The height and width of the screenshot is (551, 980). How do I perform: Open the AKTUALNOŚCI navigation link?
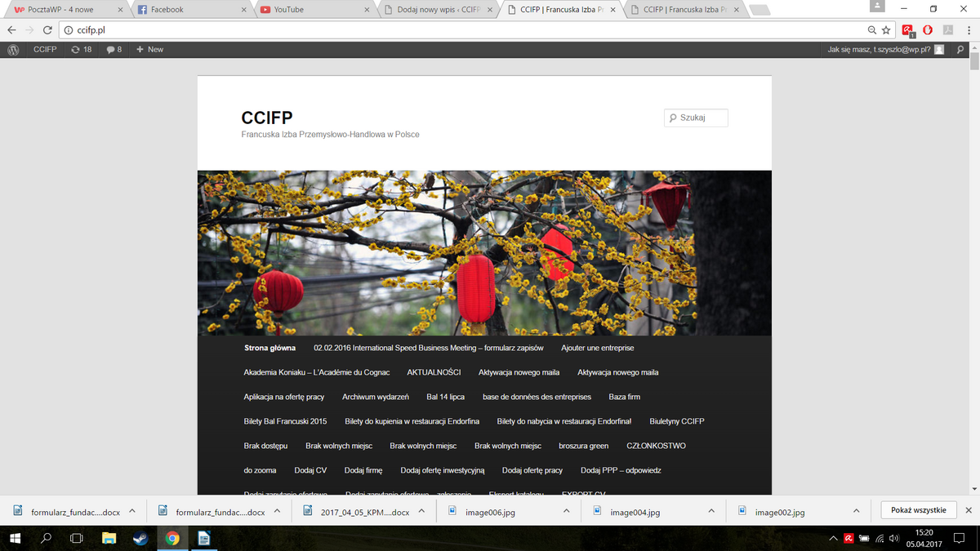[x=434, y=372]
